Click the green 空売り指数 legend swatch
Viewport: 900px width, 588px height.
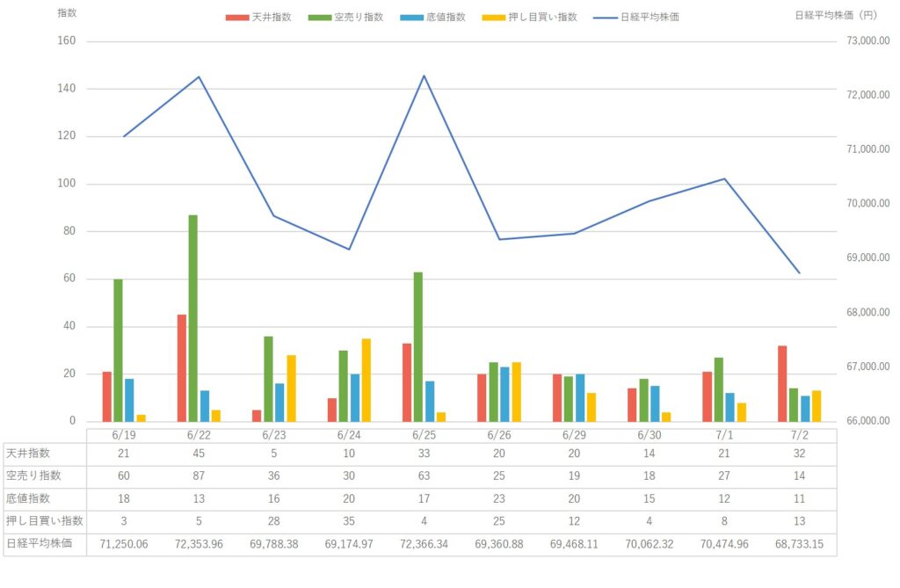(320, 18)
